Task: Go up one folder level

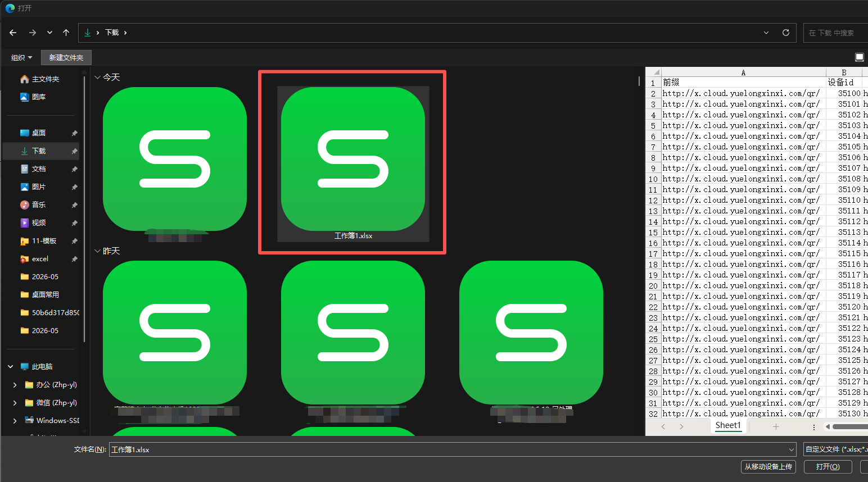Action: click(x=66, y=33)
